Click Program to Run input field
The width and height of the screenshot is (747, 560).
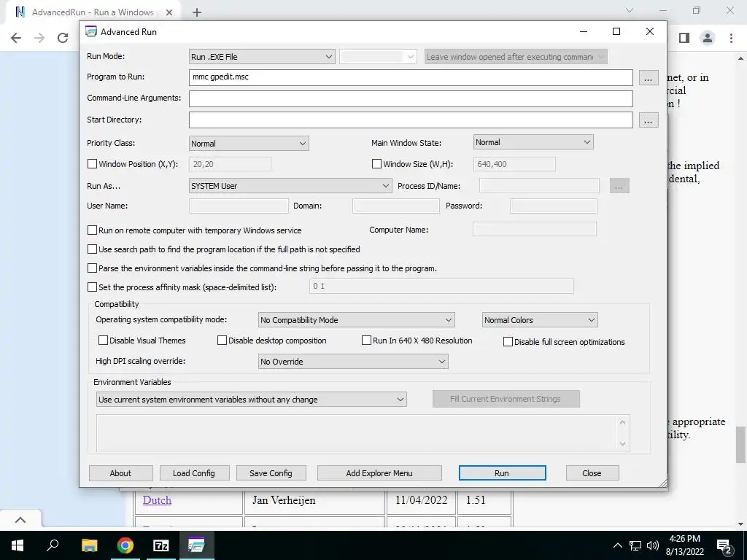[411, 77]
